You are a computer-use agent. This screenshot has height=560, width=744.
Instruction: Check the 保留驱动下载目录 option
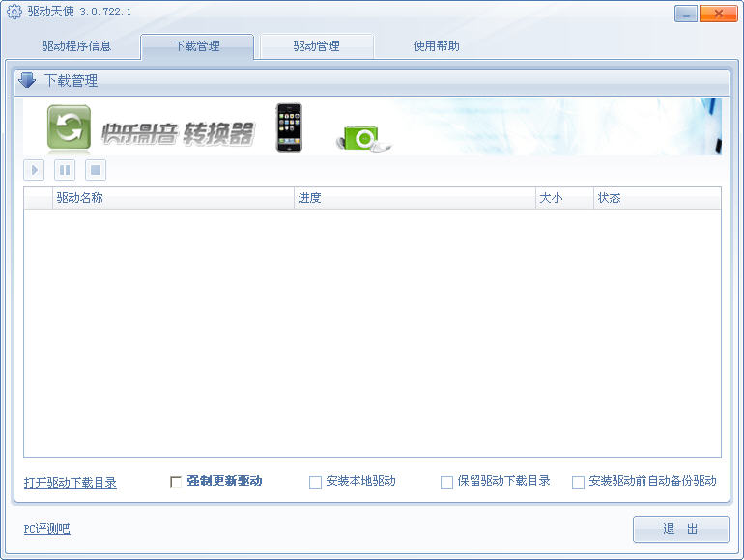pyautogui.click(x=446, y=482)
